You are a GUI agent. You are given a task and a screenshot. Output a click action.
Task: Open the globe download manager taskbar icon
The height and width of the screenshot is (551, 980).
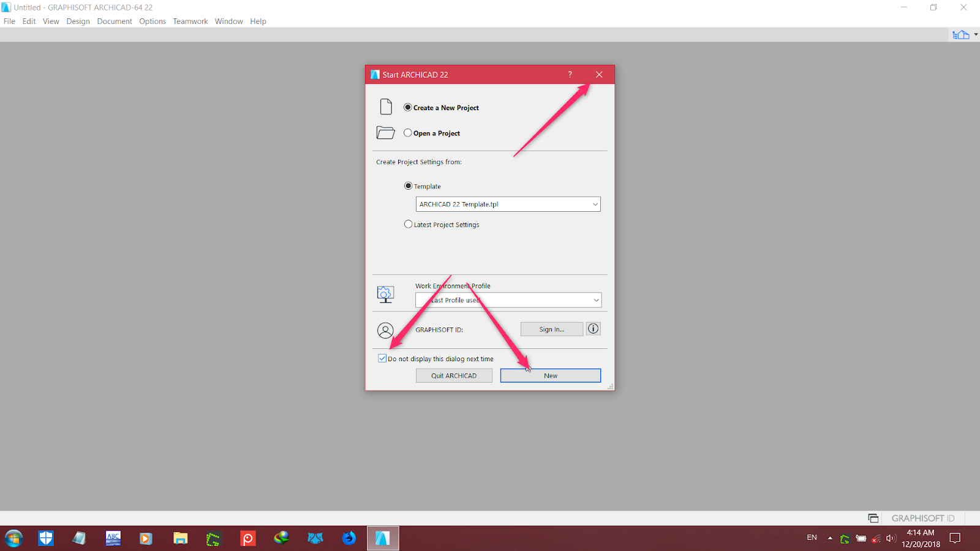point(281,538)
